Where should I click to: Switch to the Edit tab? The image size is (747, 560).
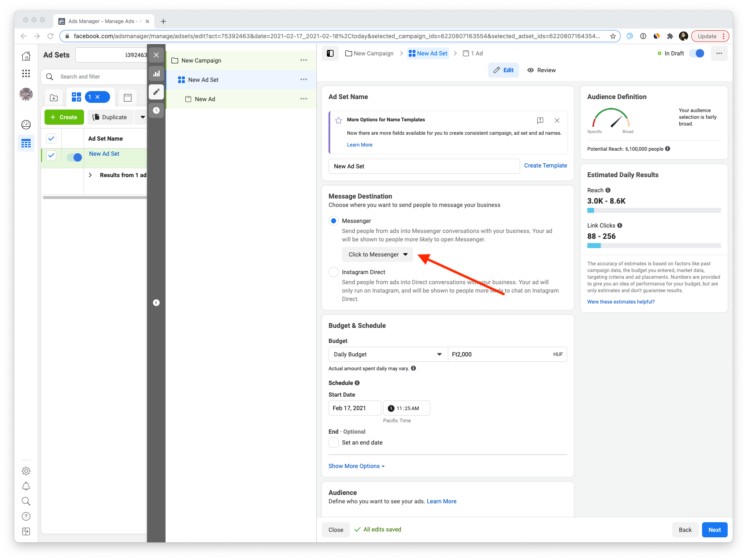[x=503, y=70]
